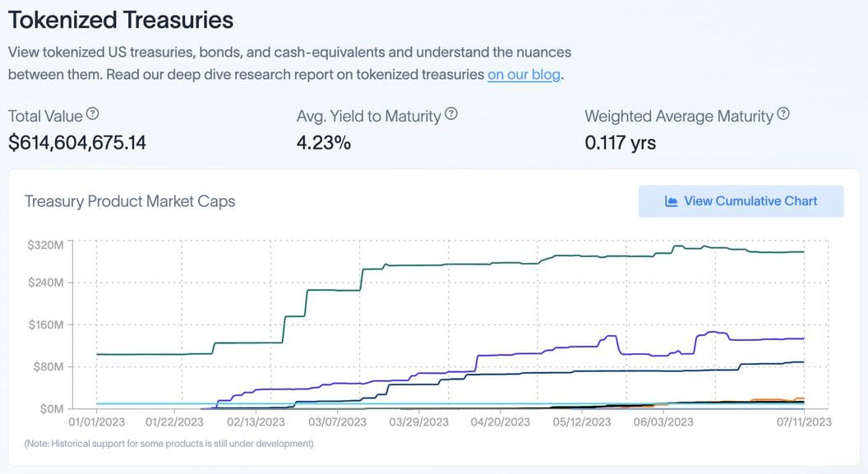This screenshot has width=868, height=474.
Task: Click the 01/01/2023 date label
Action: (97, 422)
